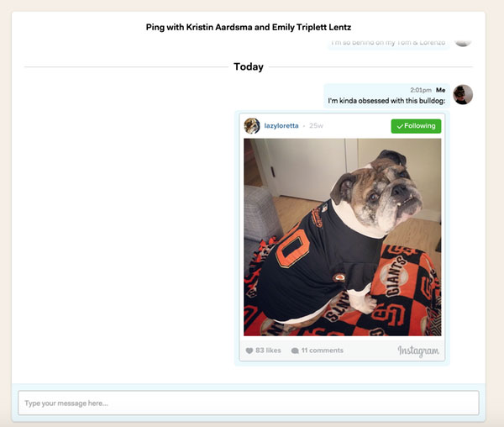Toggle the green Following button
The height and width of the screenshot is (427, 504).
416,126
